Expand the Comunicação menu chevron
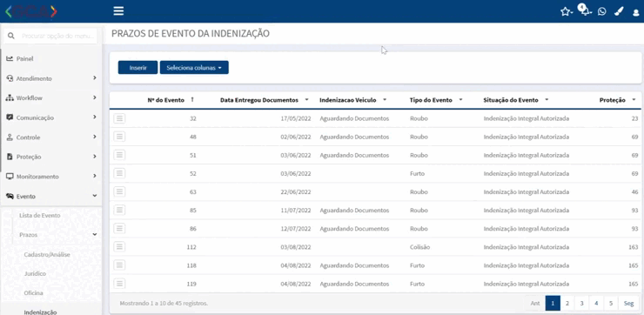 95,117
